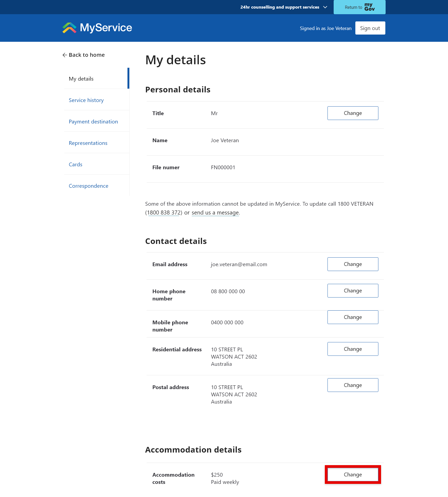This screenshot has width=448, height=497.
Task: Open the Cards section
Action: [x=75, y=164]
